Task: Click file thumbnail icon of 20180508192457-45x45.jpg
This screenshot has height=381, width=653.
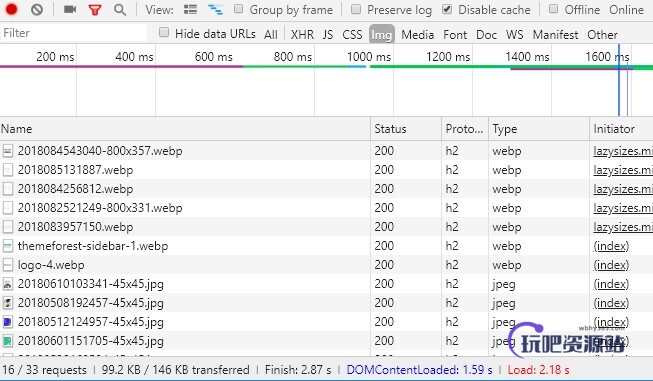Action: (x=7, y=303)
